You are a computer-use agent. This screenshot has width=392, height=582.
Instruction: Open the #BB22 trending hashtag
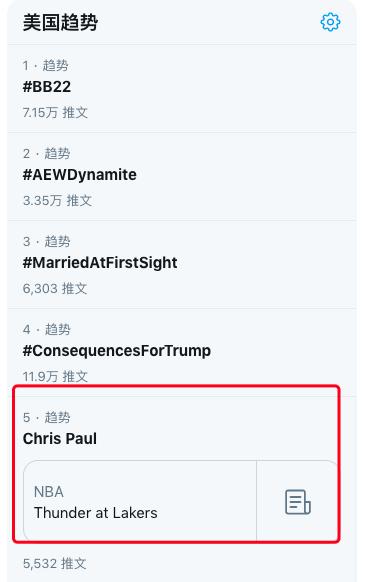[47, 87]
